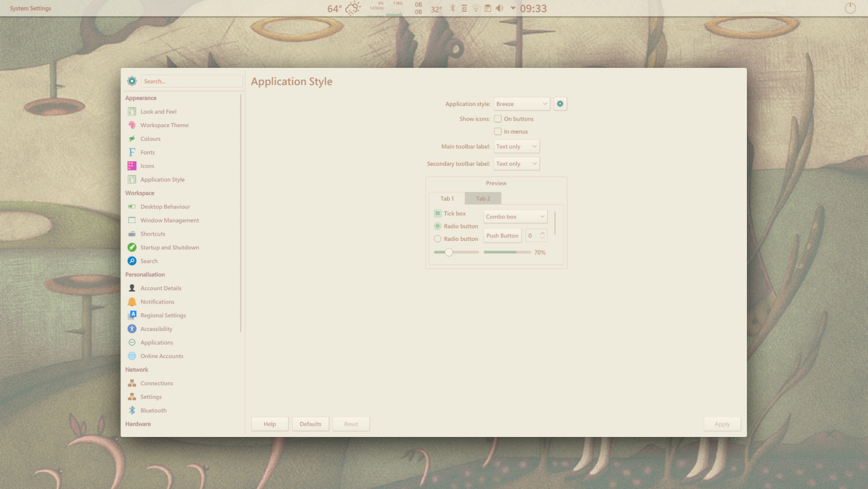Image resolution: width=868 pixels, height=489 pixels.
Task: Open Regional Settings
Action: 182,315
